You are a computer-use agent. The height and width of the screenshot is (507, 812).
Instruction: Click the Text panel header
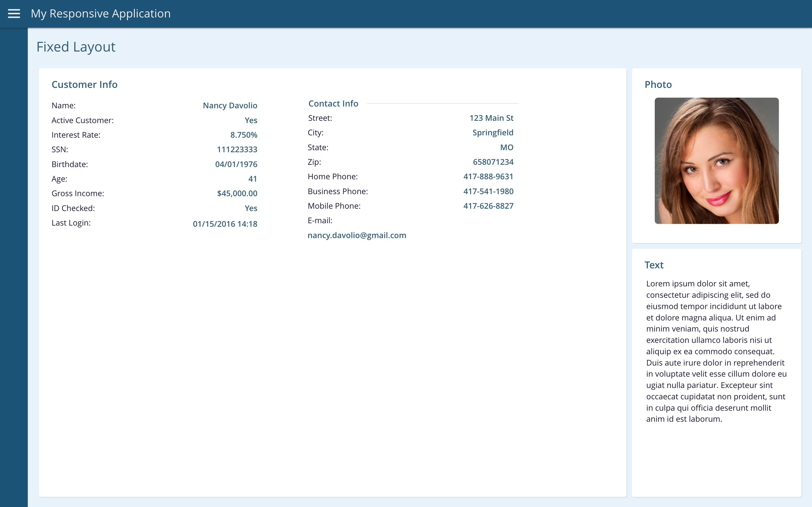tap(654, 265)
